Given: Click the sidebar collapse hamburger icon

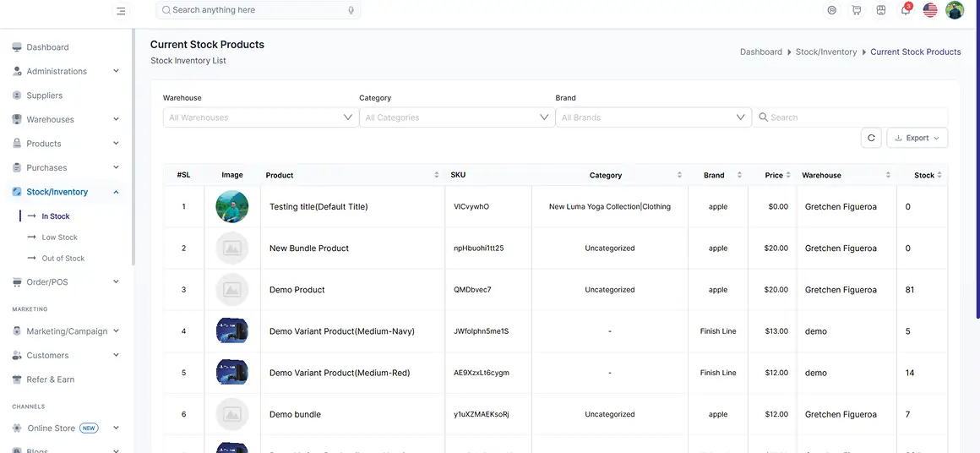Looking at the screenshot, I should click(121, 11).
